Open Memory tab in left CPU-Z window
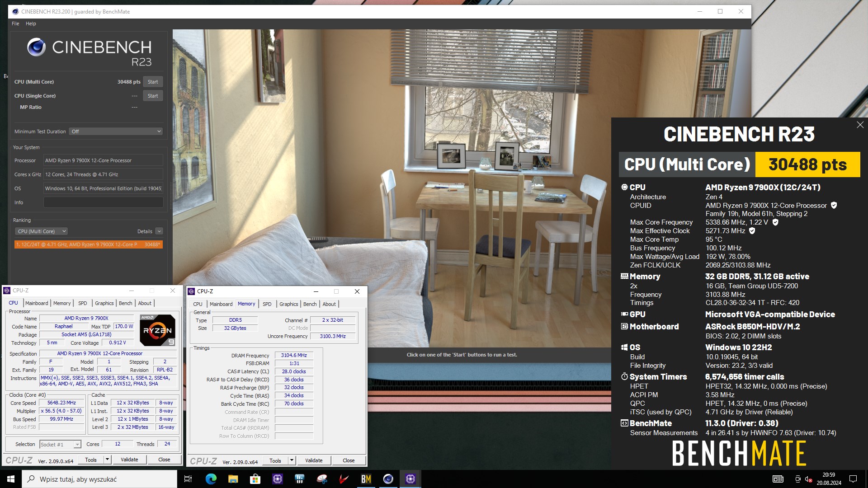The height and width of the screenshot is (488, 868). pyautogui.click(x=62, y=303)
